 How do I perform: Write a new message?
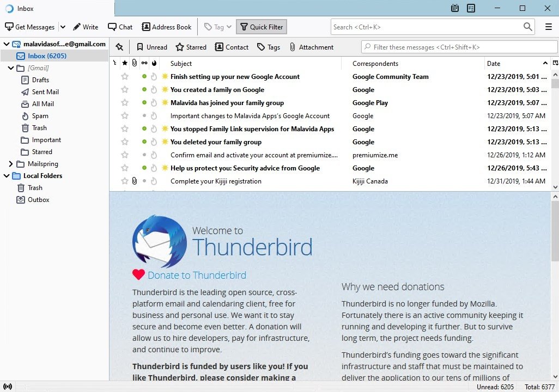[86, 27]
